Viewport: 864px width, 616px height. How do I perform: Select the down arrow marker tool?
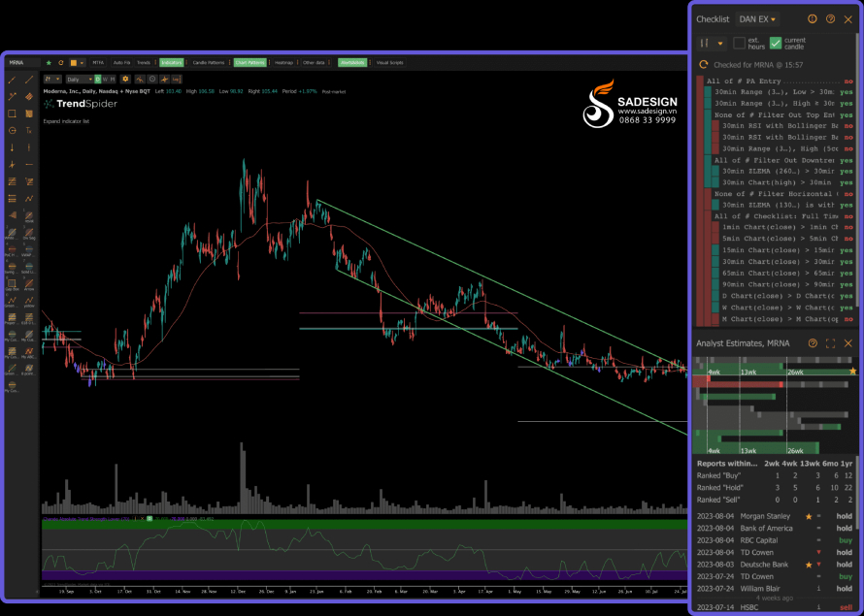pos(12,147)
